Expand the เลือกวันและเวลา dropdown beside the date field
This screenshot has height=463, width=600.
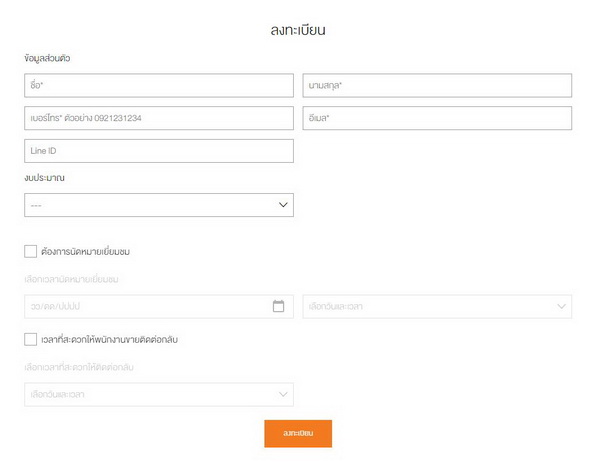point(437,306)
